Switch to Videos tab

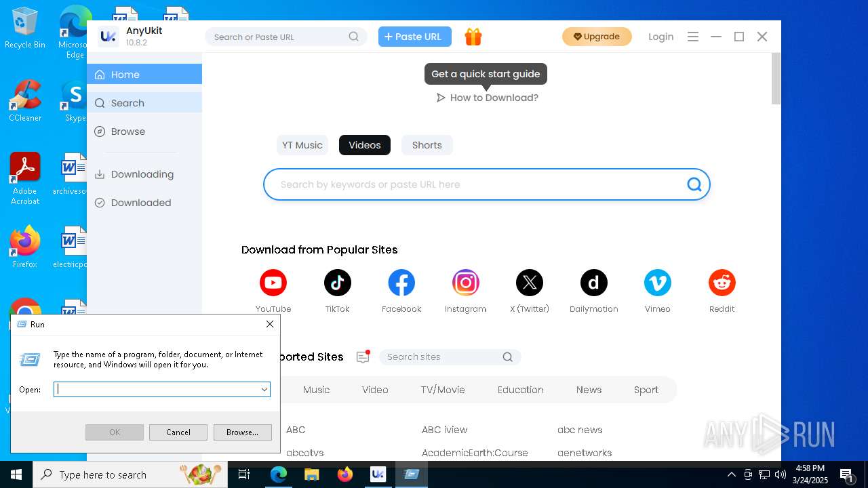click(x=365, y=145)
